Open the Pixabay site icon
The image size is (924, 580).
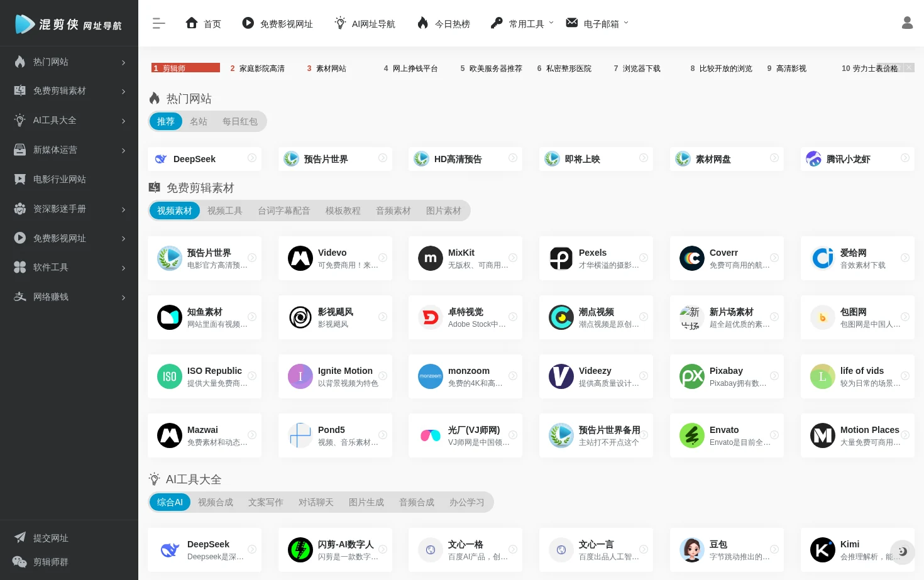(692, 376)
